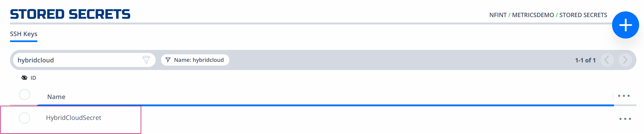Click the 1-1 of 1 pagination text
644x134 pixels.
pos(585,60)
